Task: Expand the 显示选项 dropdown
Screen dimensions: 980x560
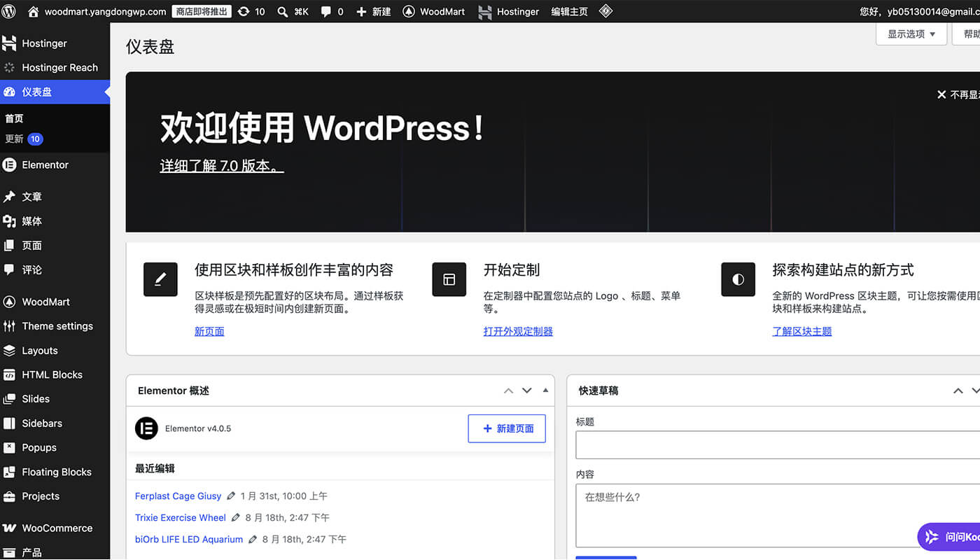Action: click(911, 34)
